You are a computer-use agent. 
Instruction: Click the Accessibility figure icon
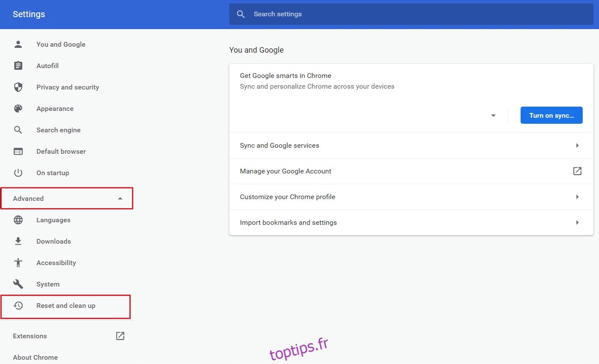pyautogui.click(x=18, y=263)
